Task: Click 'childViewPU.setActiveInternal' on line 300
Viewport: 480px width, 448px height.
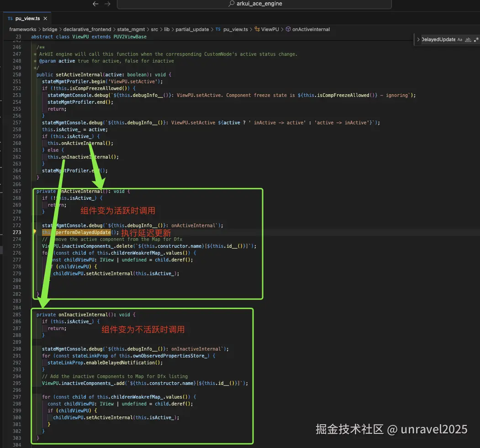Action: tap(116, 418)
